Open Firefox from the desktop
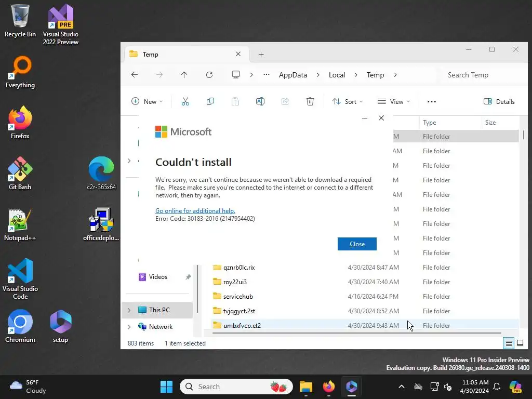532x399 pixels. [20, 122]
